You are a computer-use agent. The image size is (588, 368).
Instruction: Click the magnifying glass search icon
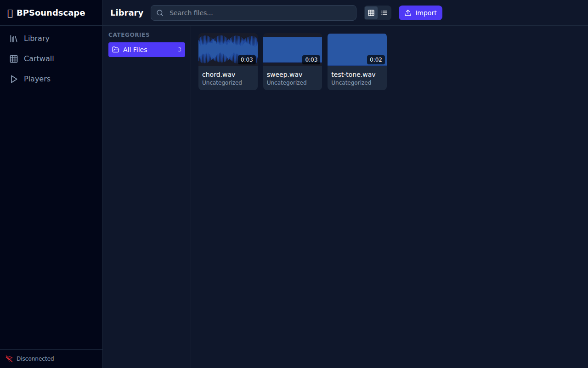tap(160, 13)
